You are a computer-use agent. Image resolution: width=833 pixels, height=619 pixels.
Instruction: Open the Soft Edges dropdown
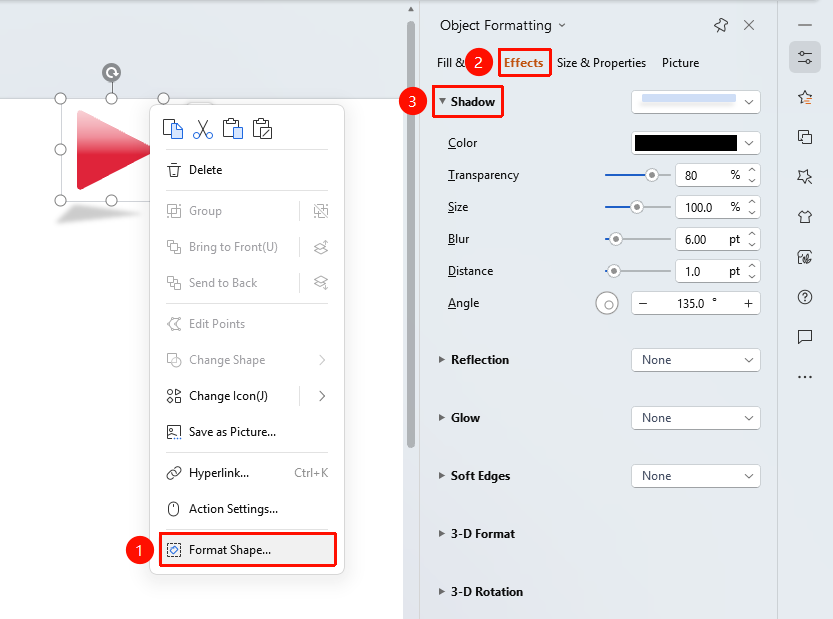pos(696,476)
